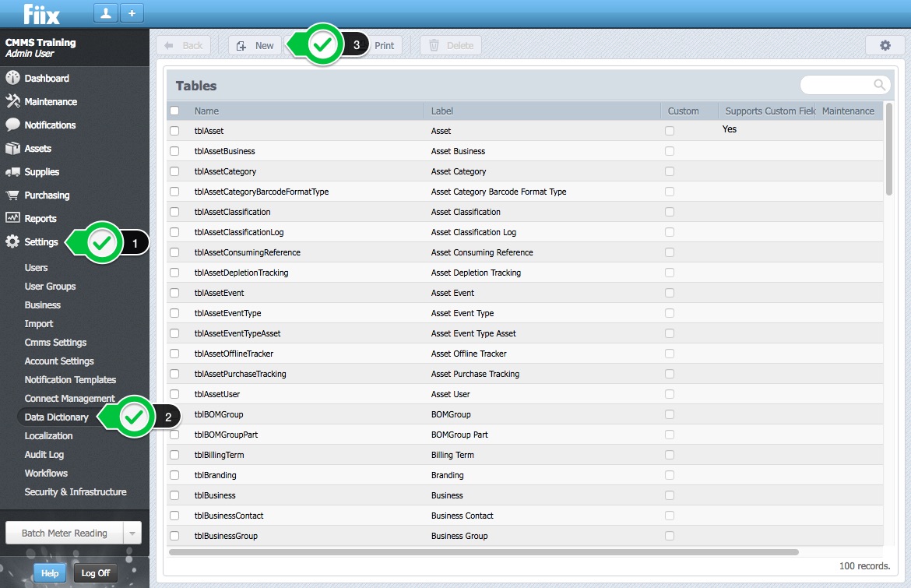Open Users settings page

[36, 267]
